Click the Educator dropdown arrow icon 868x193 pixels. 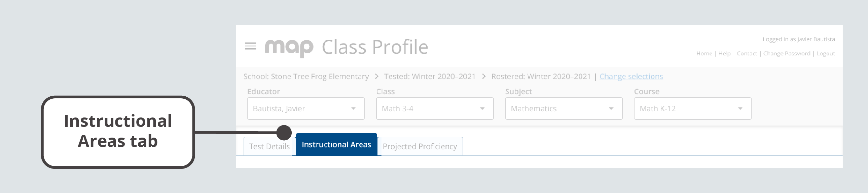[x=353, y=109]
